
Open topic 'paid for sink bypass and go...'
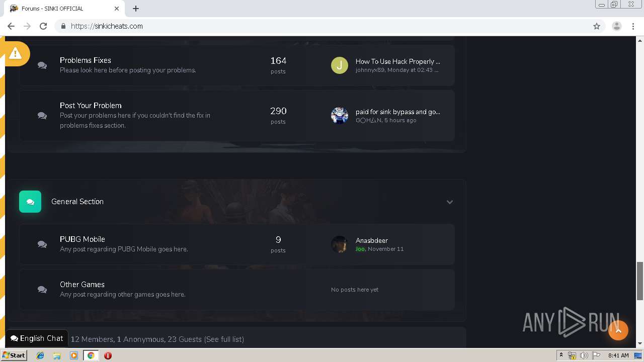[398, 112]
